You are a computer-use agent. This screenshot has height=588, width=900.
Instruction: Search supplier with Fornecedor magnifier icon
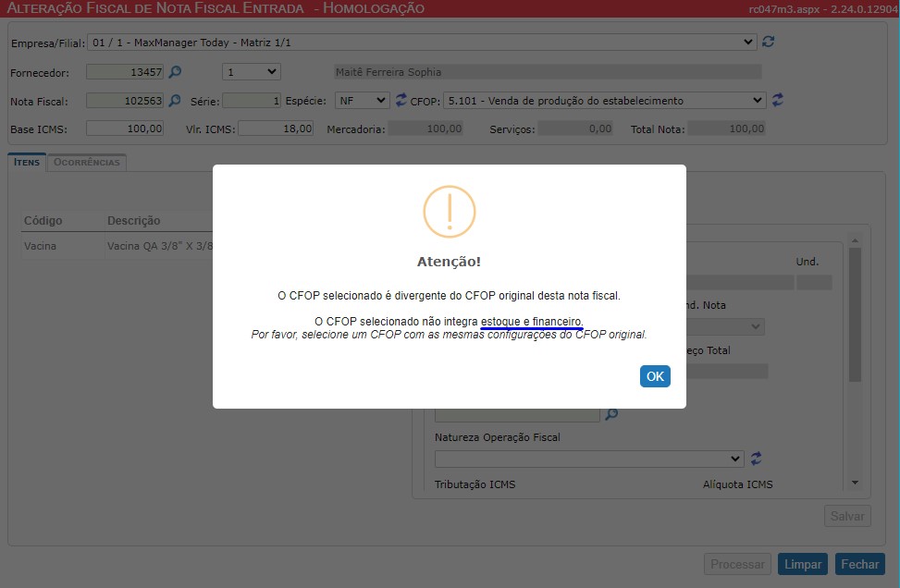[175, 72]
